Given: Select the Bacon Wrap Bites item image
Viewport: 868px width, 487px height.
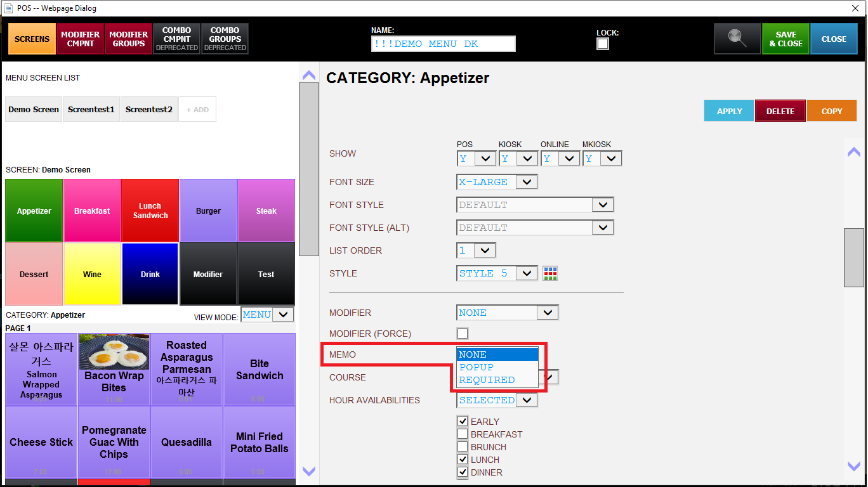Looking at the screenshot, I should [114, 352].
